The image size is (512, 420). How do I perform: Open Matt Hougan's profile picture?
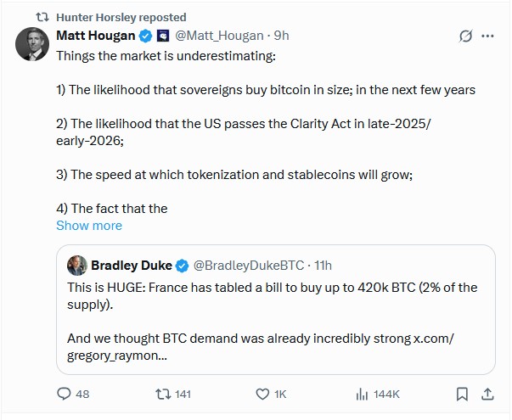32,44
